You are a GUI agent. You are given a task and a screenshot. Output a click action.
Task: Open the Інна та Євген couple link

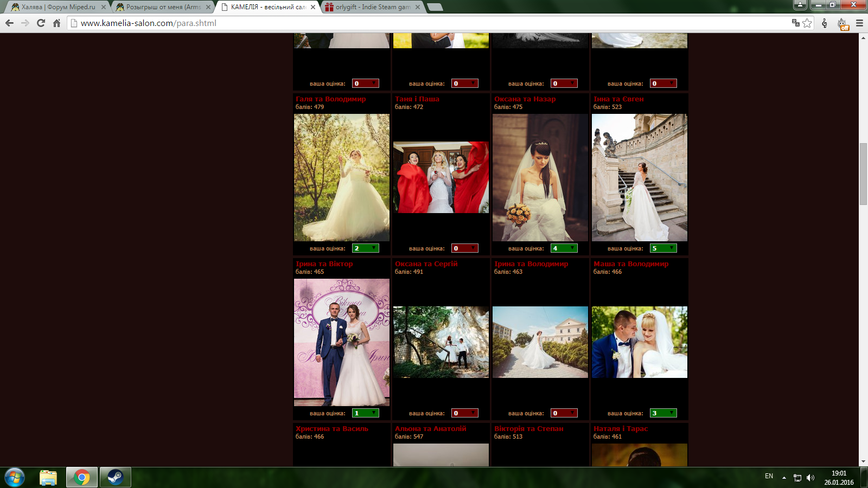(618, 99)
